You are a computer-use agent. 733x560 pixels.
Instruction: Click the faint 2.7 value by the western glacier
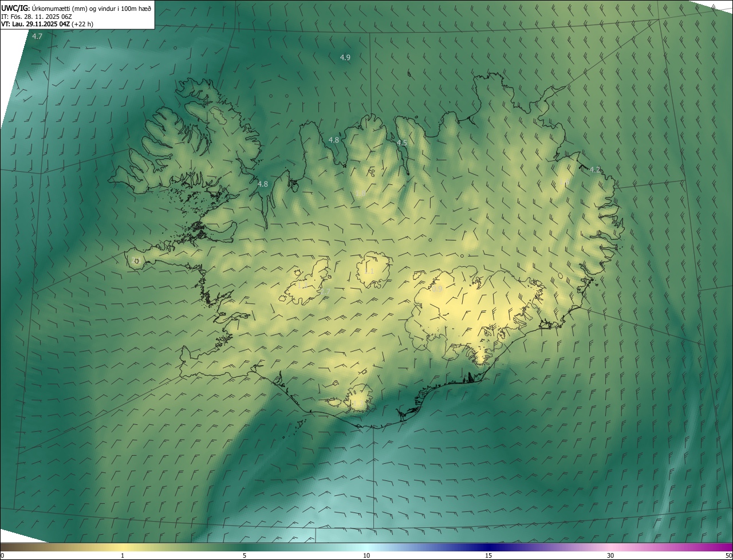point(325,291)
